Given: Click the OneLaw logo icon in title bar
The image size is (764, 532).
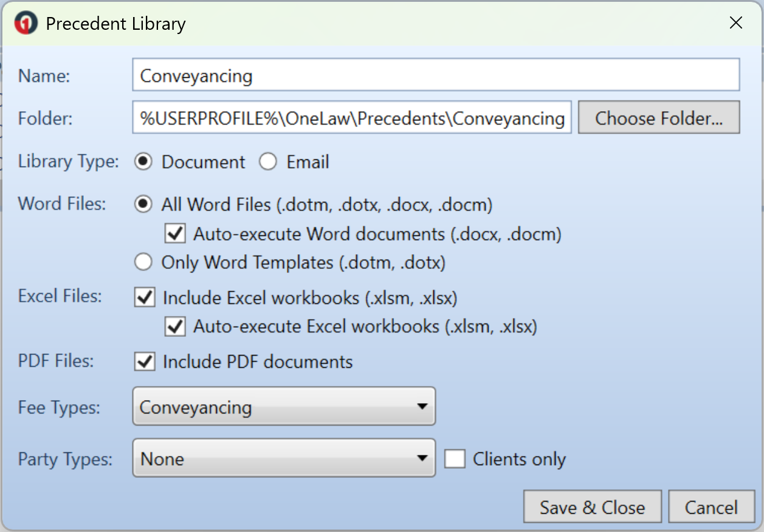Looking at the screenshot, I should 26,24.
